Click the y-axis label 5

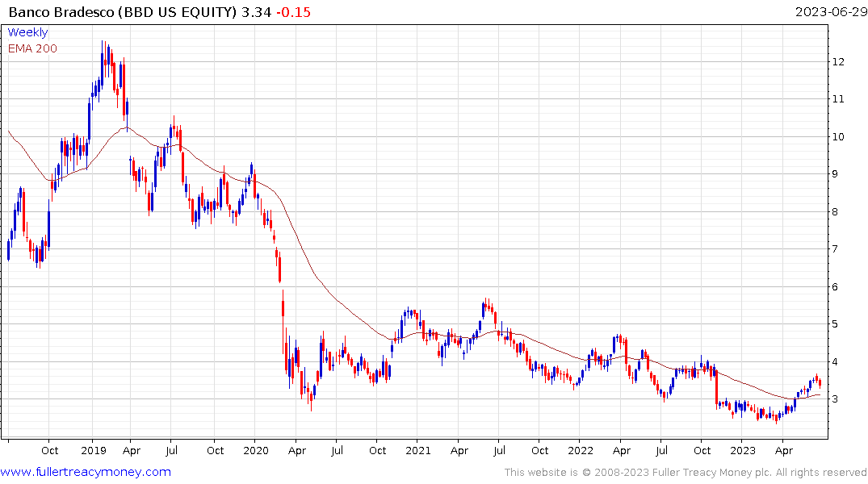[836, 324]
